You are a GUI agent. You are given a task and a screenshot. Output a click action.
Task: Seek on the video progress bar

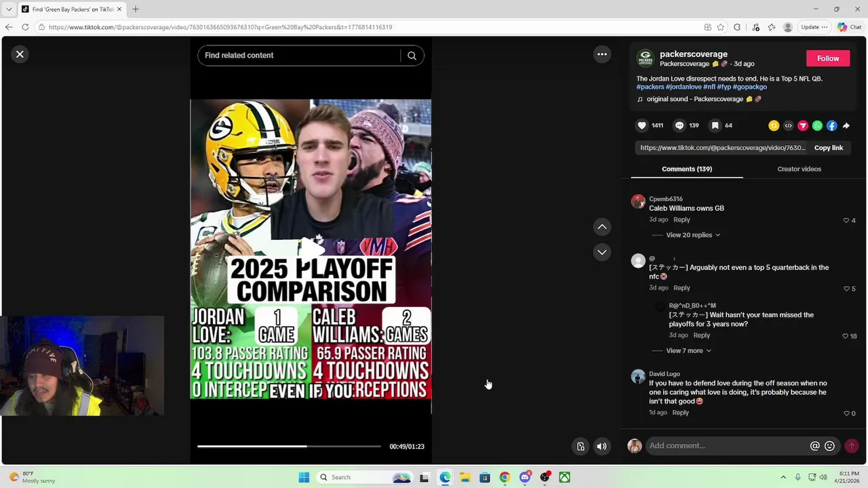pyautogui.click(x=289, y=446)
